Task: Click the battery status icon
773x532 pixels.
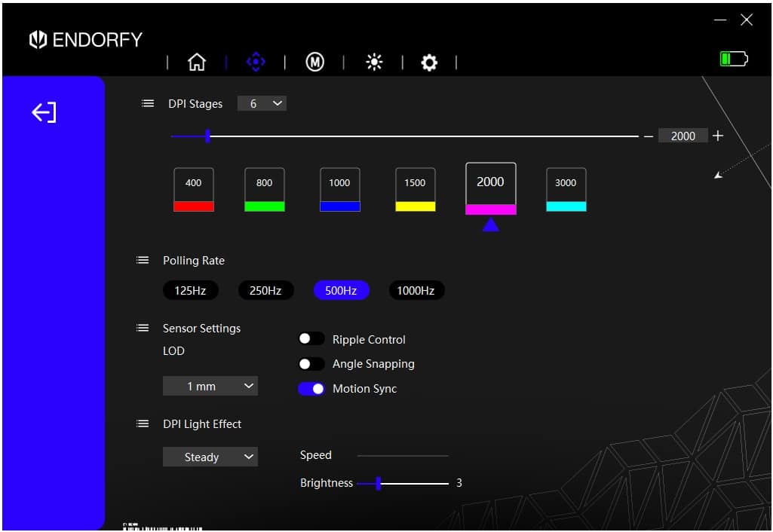Action: coord(733,59)
